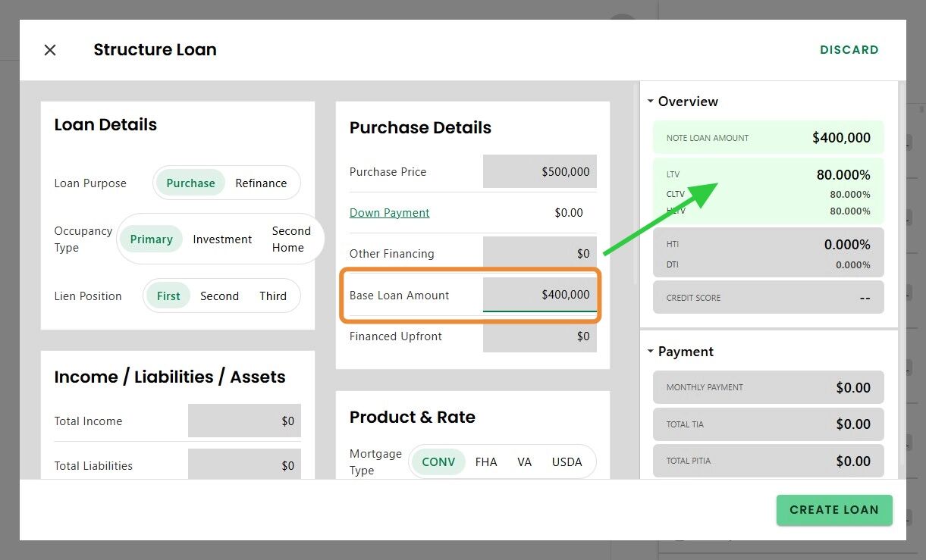Click Discard in the header
Viewport: 926px width, 560px height.
[x=849, y=50]
